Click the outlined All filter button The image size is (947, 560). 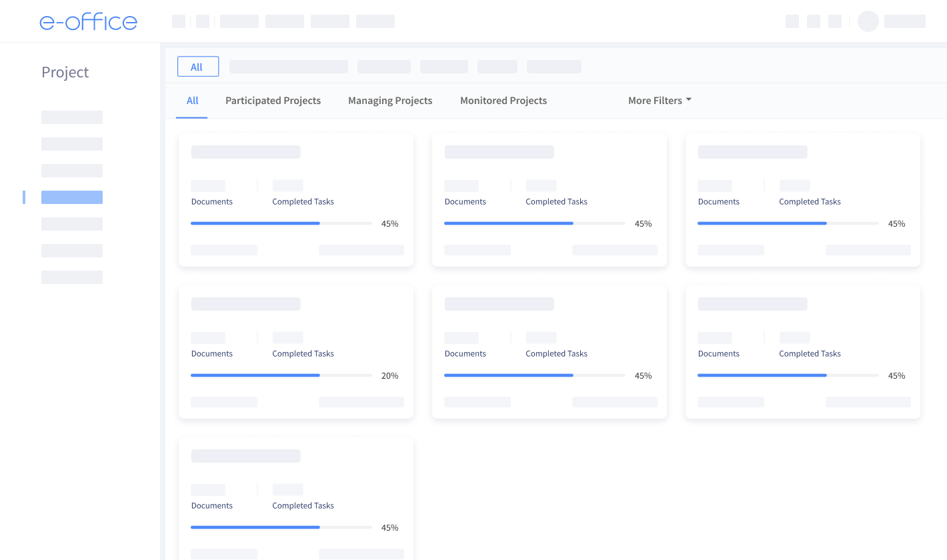point(198,67)
